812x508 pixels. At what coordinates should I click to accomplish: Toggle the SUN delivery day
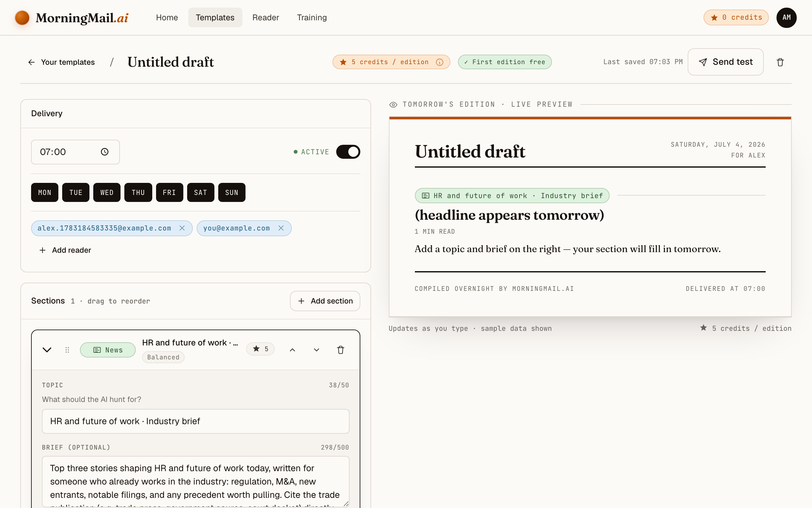tap(232, 192)
